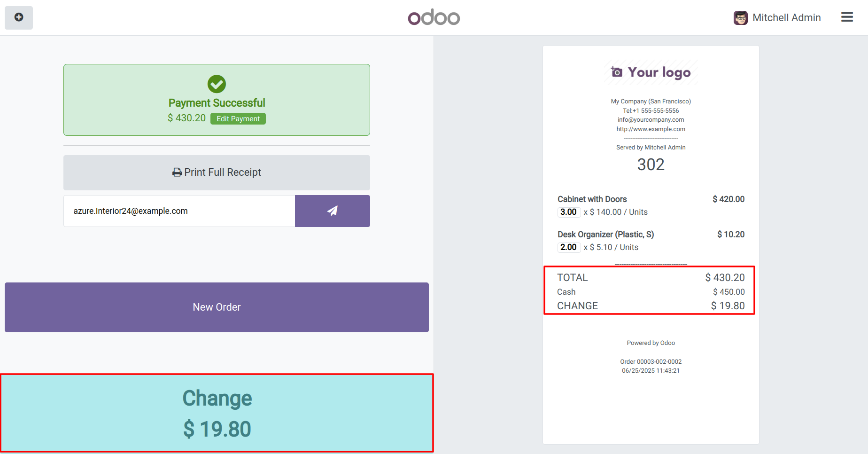Click Print Full Receipt button

217,172
